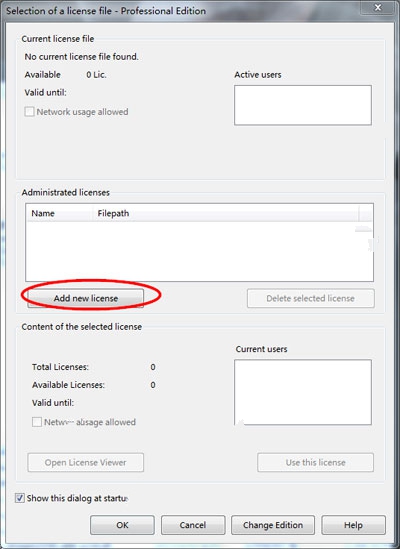
Task: Open License Viewer
Action: [x=85, y=462]
